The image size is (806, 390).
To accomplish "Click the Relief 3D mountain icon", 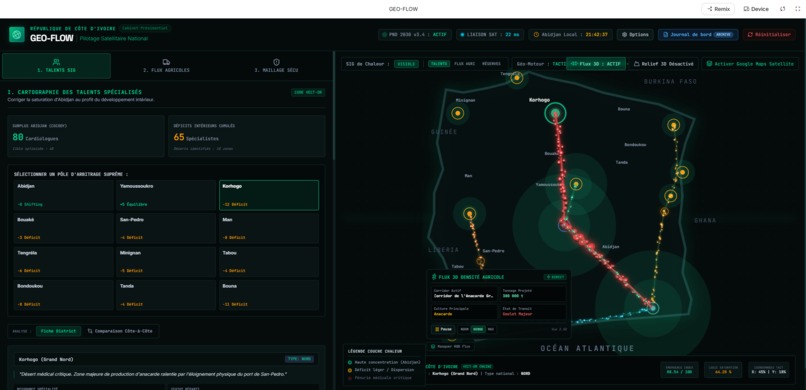I will coord(636,64).
